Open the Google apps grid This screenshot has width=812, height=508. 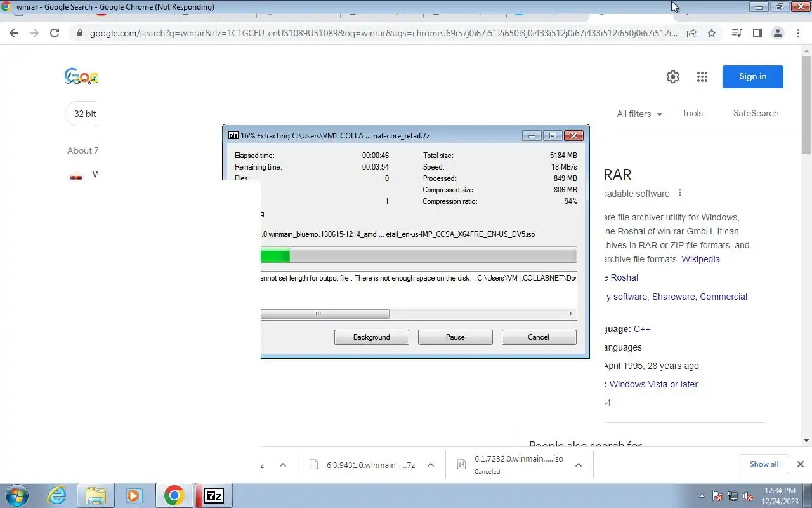702,77
